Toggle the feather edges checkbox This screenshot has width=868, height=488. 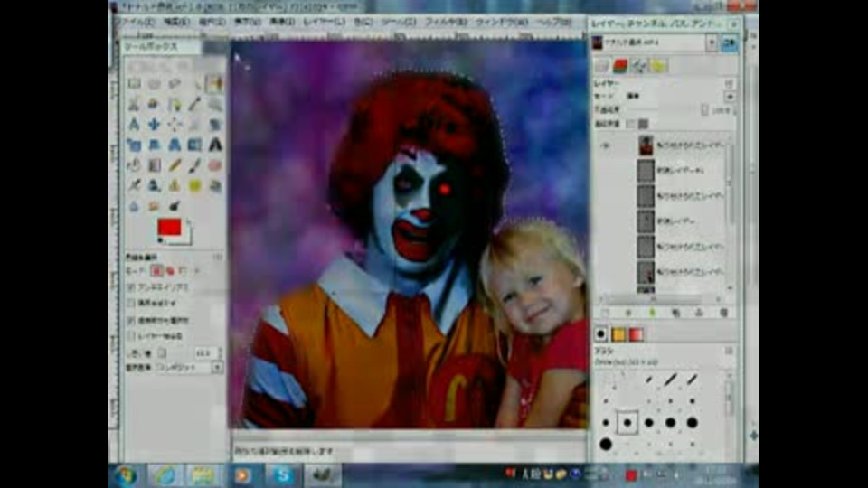tap(131, 304)
